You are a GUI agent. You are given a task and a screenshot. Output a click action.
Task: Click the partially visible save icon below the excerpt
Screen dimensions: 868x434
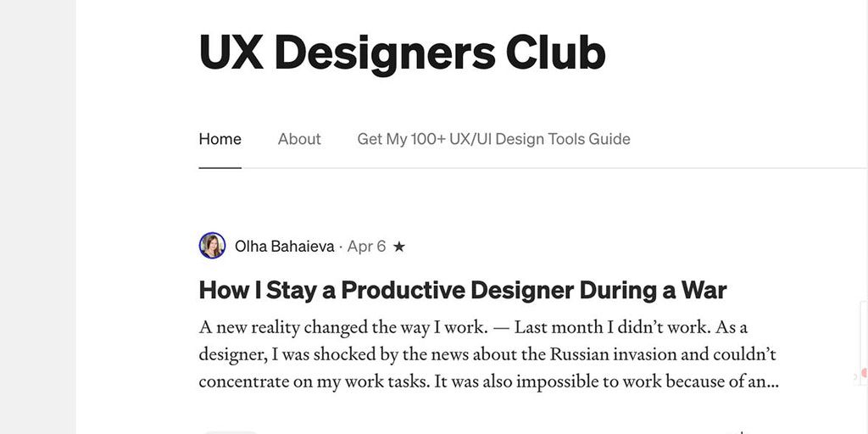coord(741,431)
